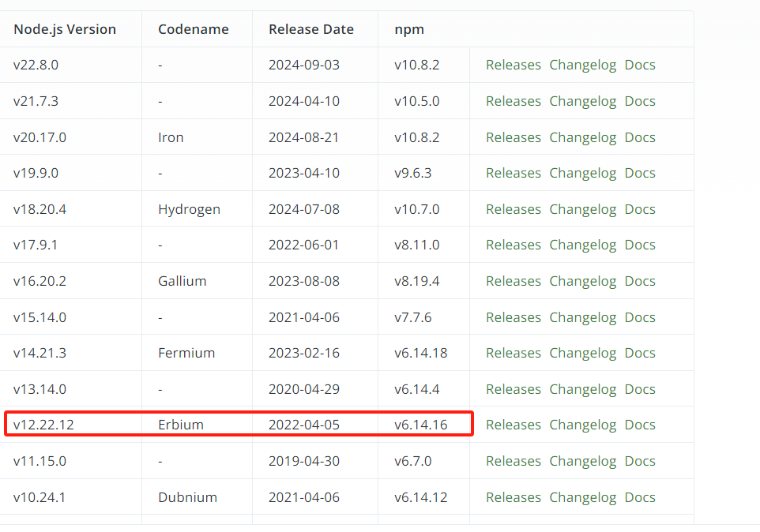Open Releases link for v21.7.3
760x532 pixels.
point(514,101)
